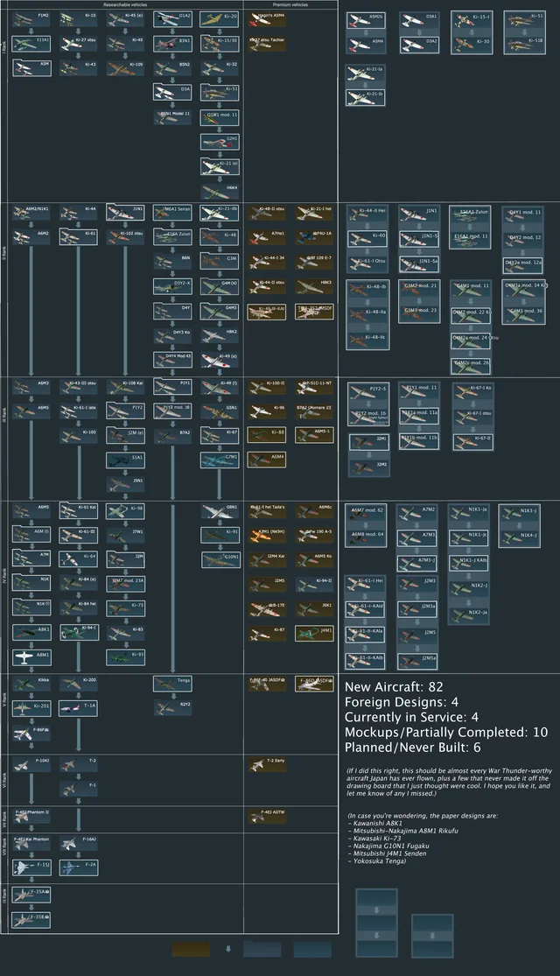The image size is (560, 976).
Task: Select the E13A1 floatplane card
Action: tap(31, 44)
